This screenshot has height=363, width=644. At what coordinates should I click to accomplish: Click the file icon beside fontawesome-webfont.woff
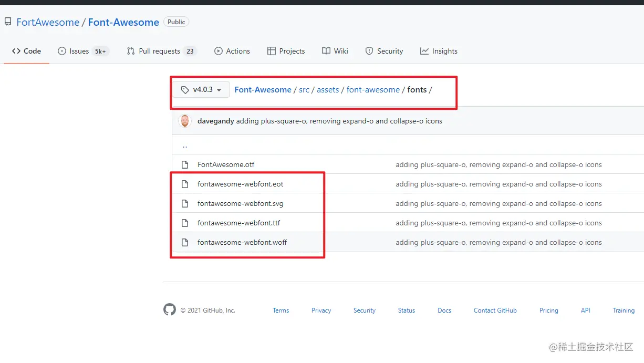pyautogui.click(x=185, y=242)
